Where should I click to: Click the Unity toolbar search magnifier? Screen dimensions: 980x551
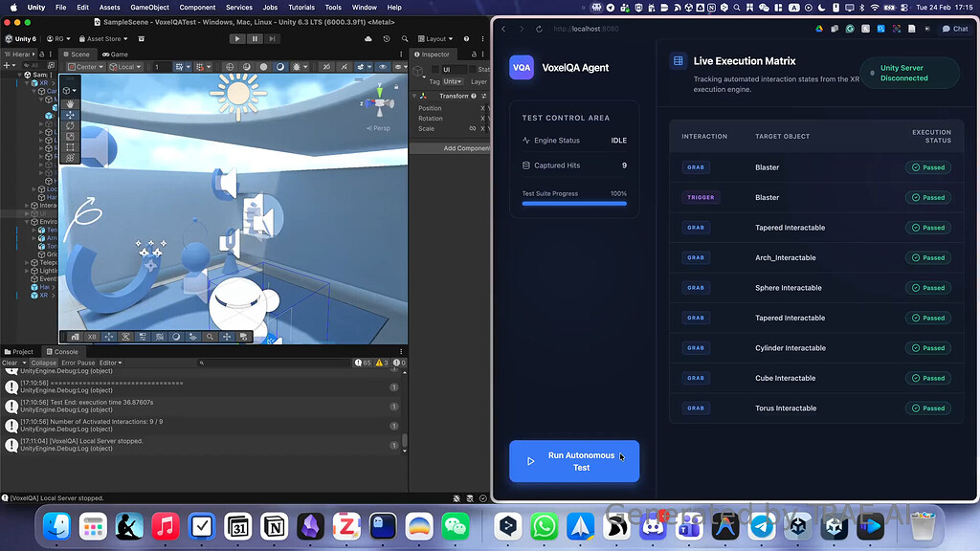405,38
